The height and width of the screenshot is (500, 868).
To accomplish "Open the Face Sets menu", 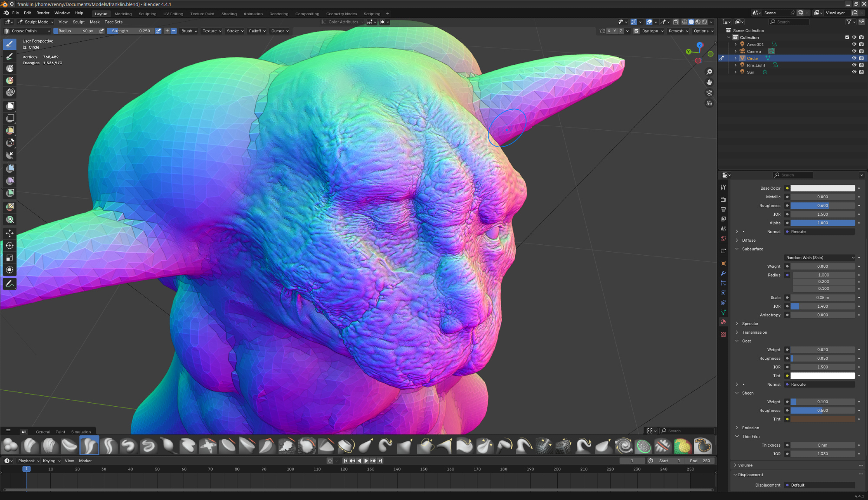I will [113, 22].
